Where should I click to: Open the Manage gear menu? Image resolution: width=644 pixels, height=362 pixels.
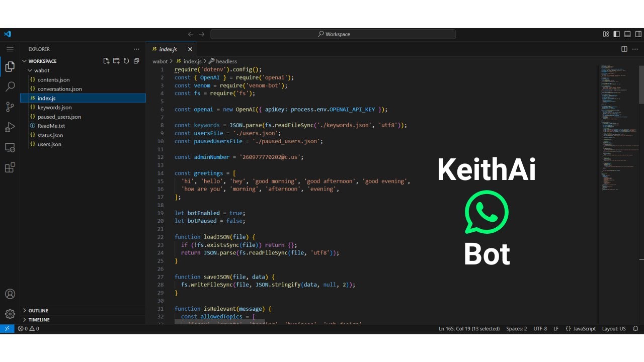click(10, 314)
